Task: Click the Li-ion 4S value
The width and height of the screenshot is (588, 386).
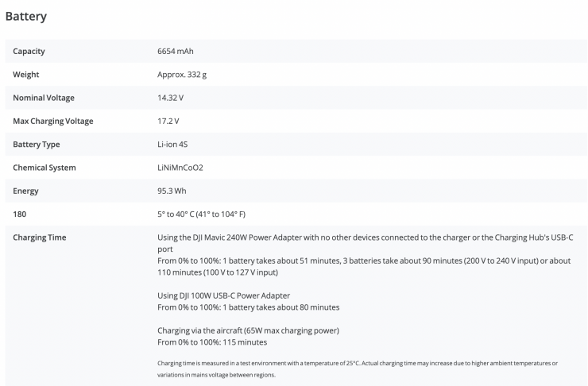Action: pos(175,145)
